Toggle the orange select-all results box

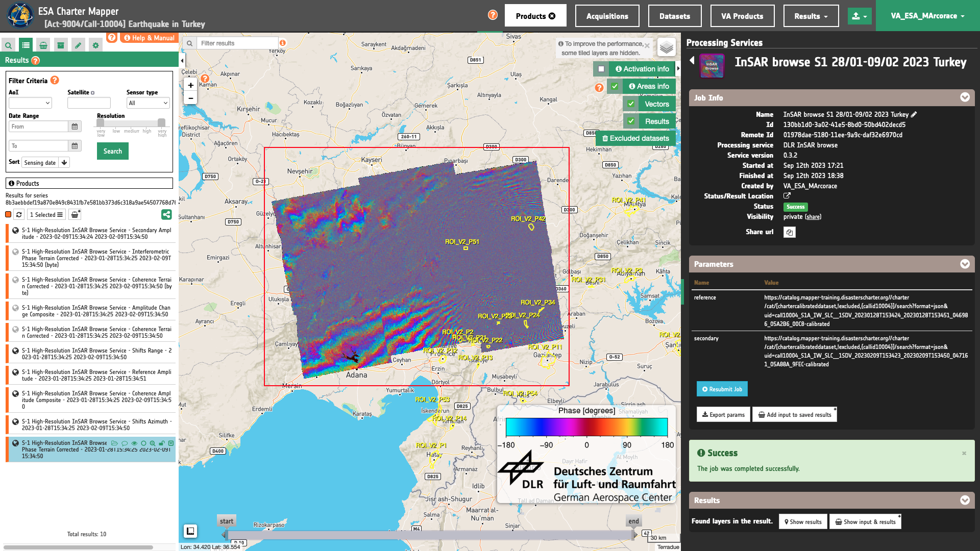(x=8, y=215)
